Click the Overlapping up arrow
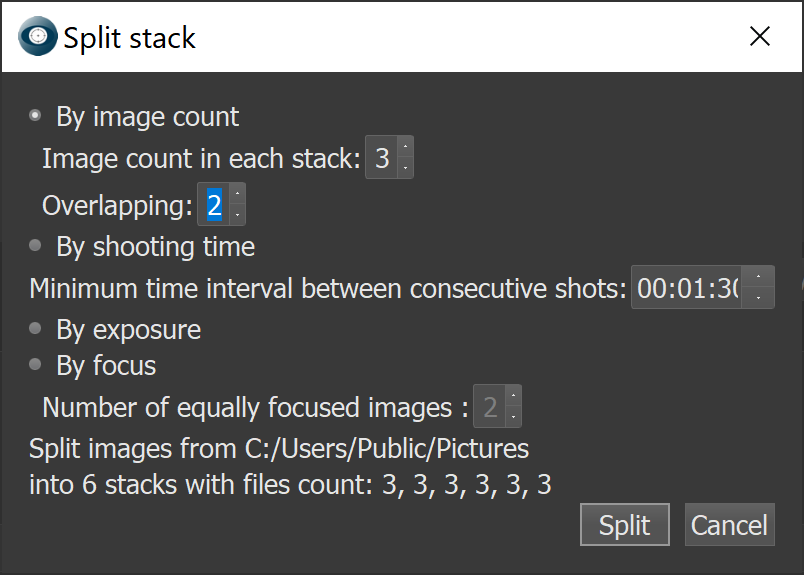This screenshot has height=575, width=804. (237, 195)
